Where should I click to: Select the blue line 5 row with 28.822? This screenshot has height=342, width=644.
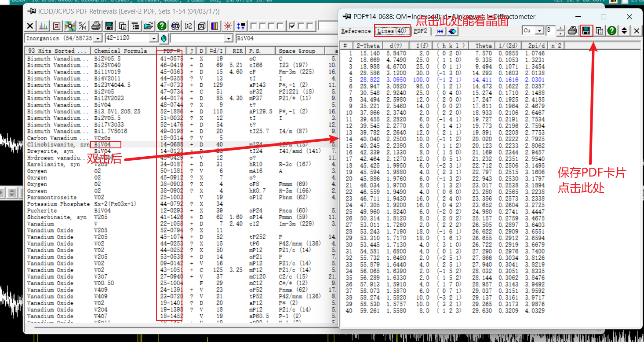tap(489, 80)
